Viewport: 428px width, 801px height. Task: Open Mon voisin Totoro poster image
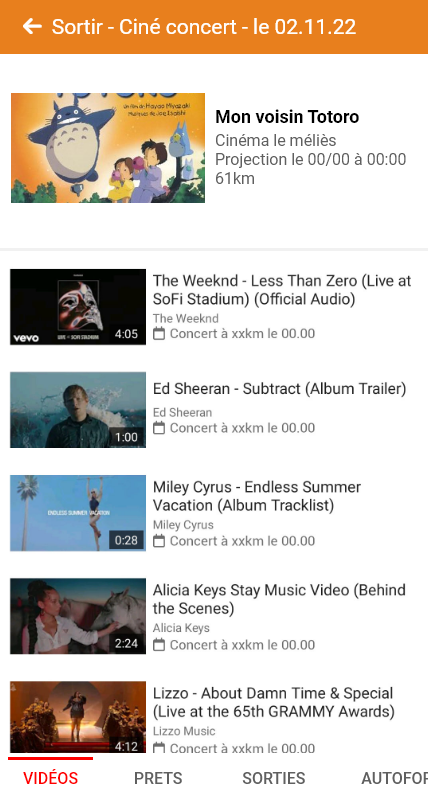[x=108, y=148]
